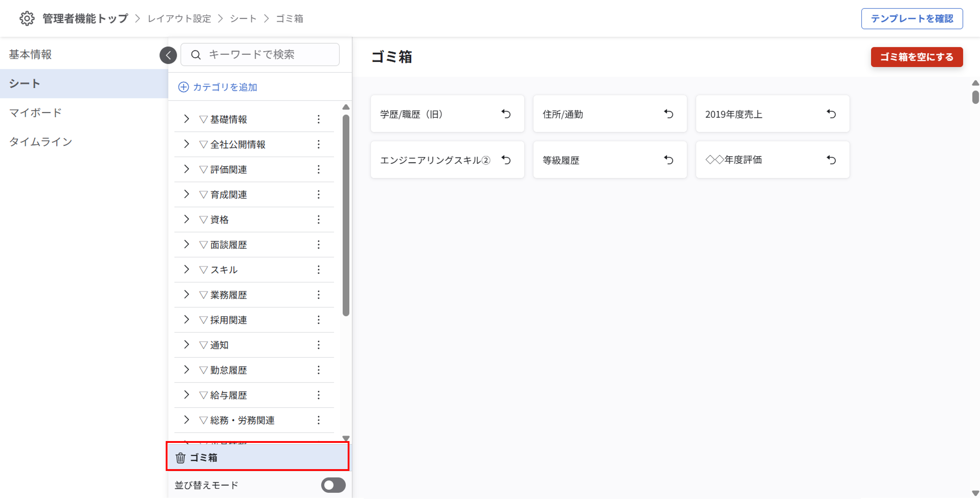The image size is (980, 499).
Task: Click the trash can icon for ゴミ箱
Action: tap(180, 458)
